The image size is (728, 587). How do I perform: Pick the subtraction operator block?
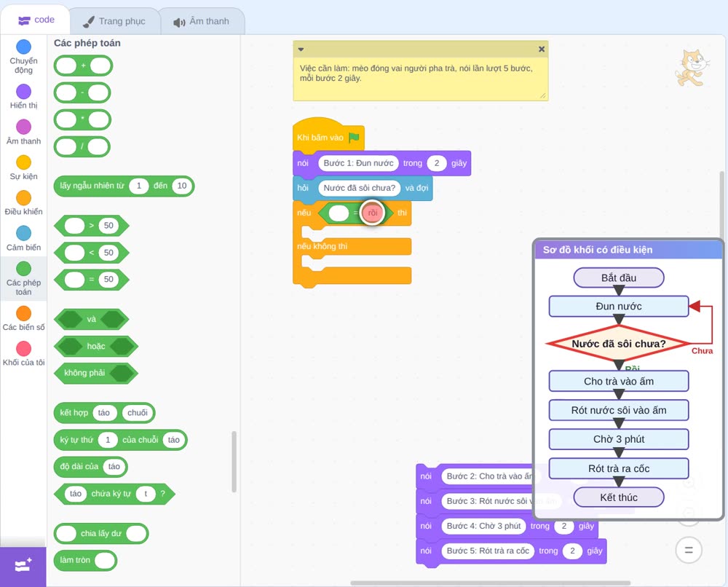[82, 92]
